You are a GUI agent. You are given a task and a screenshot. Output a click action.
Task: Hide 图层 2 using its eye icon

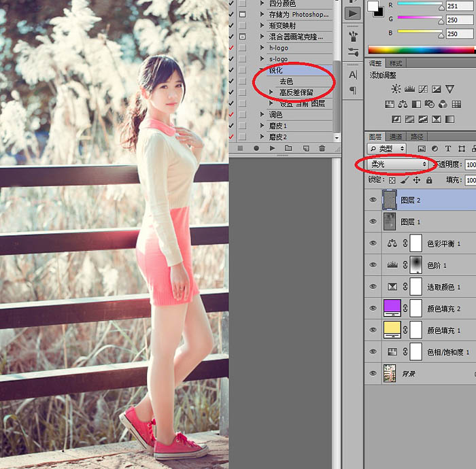tap(373, 200)
